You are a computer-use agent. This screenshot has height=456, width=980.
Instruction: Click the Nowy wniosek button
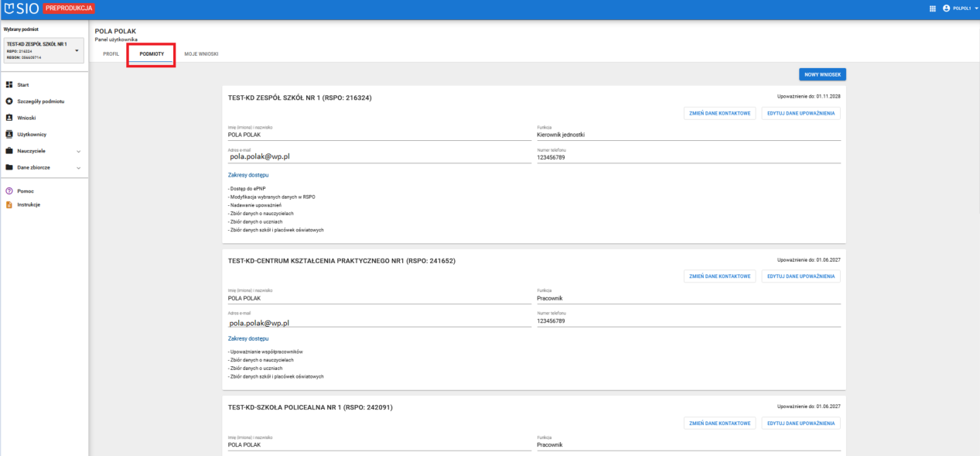tap(822, 74)
